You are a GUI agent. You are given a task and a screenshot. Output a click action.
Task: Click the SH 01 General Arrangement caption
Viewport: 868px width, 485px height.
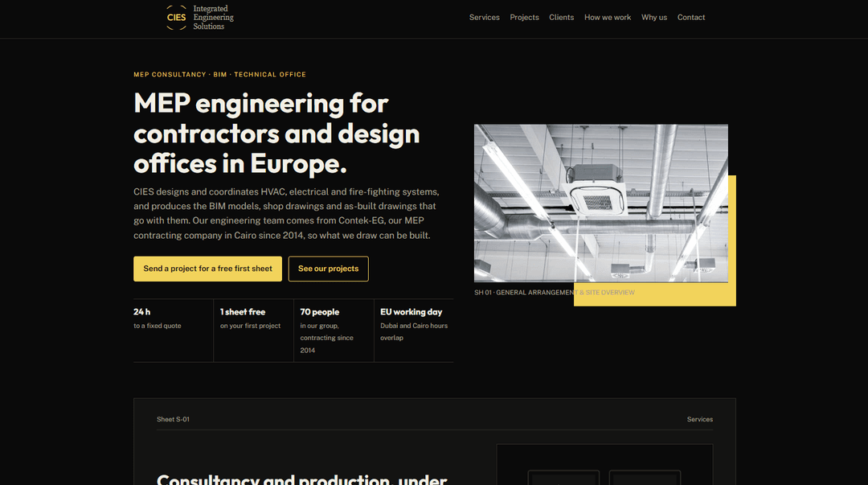[x=554, y=293]
